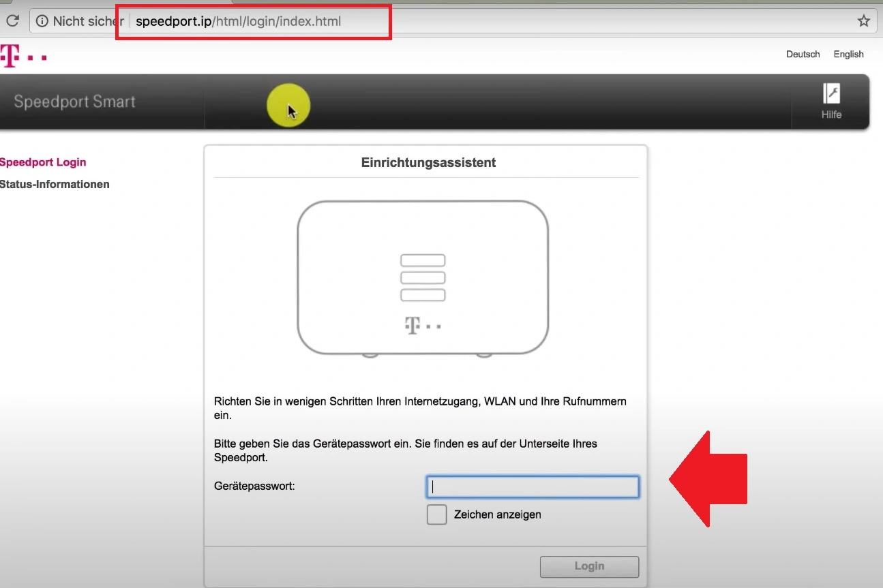Click the browser reload page icon
883x588 pixels.
12,21
